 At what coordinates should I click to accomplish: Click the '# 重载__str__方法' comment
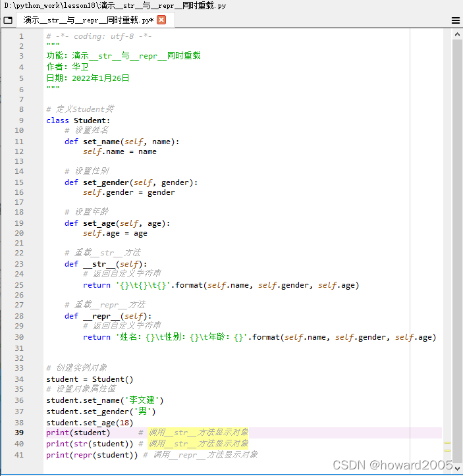pyautogui.click(x=103, y=253)
